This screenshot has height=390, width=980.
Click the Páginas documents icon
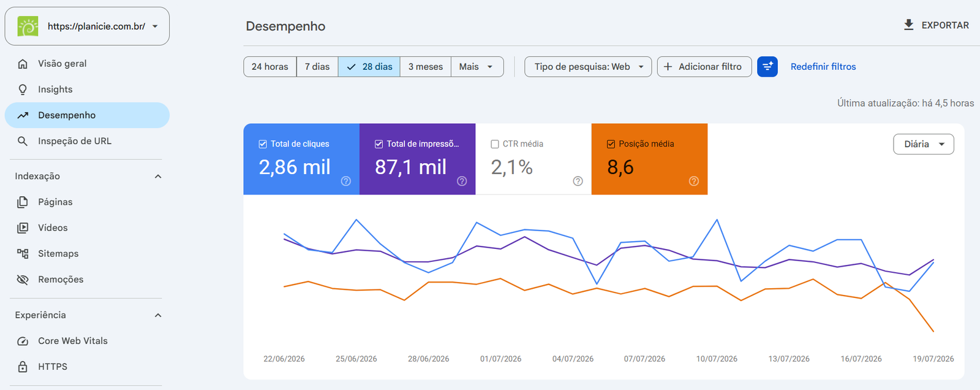tap(23, 202)
